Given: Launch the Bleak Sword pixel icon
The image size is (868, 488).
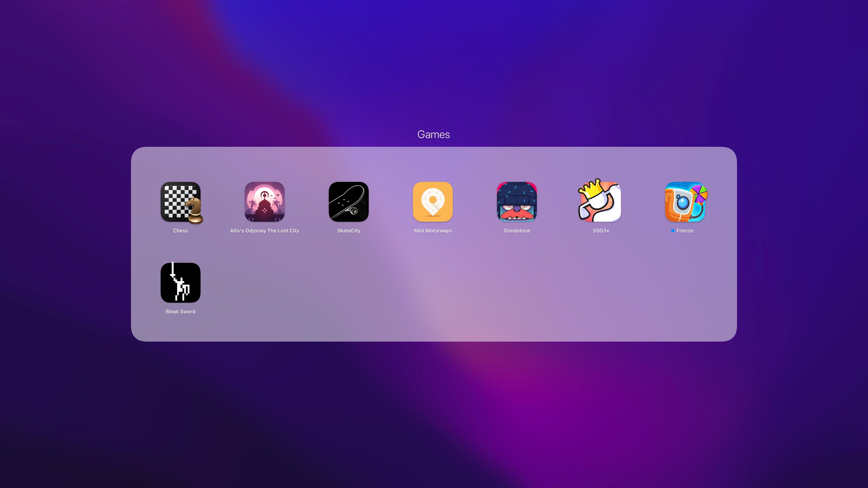Looking at the screenshot, I should tap(181, 283).
